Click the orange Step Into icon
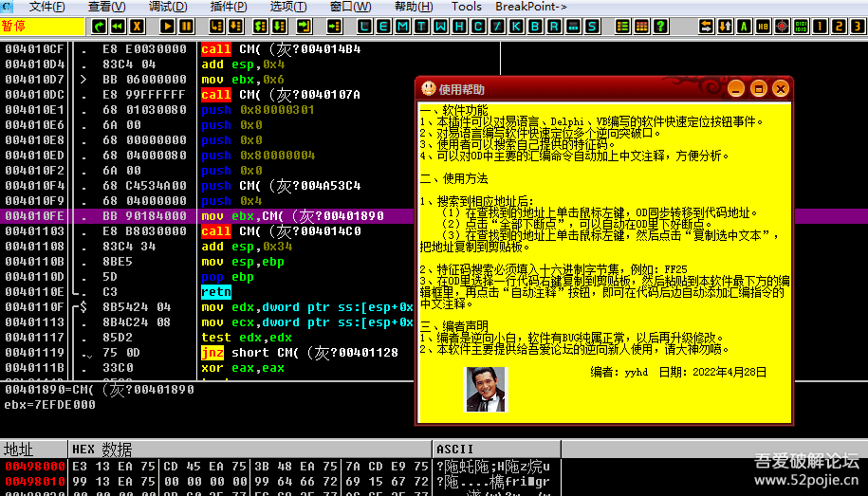Screen dimensions: 868x496 pos(217,26)
